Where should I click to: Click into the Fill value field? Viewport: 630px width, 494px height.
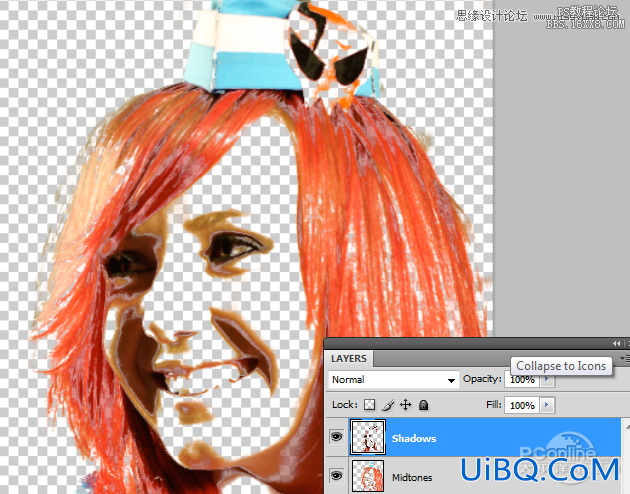[522, 405]
